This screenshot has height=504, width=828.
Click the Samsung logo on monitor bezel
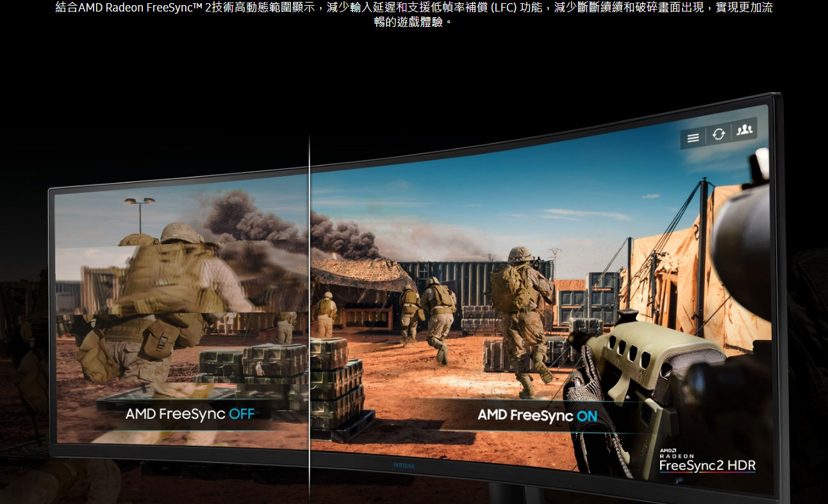tap(404, 465)
